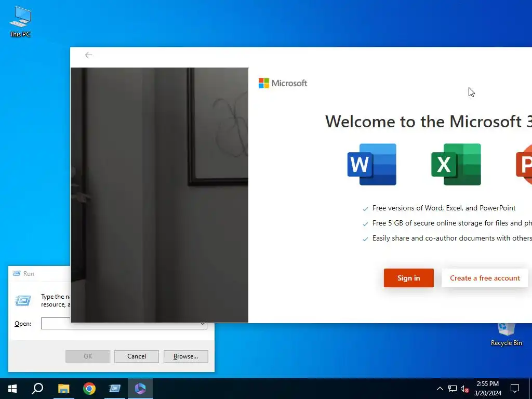Image resolution: width=532 pixels, height=399 pixels.
Task: Click Create a free account
Action: click(485, 278)
